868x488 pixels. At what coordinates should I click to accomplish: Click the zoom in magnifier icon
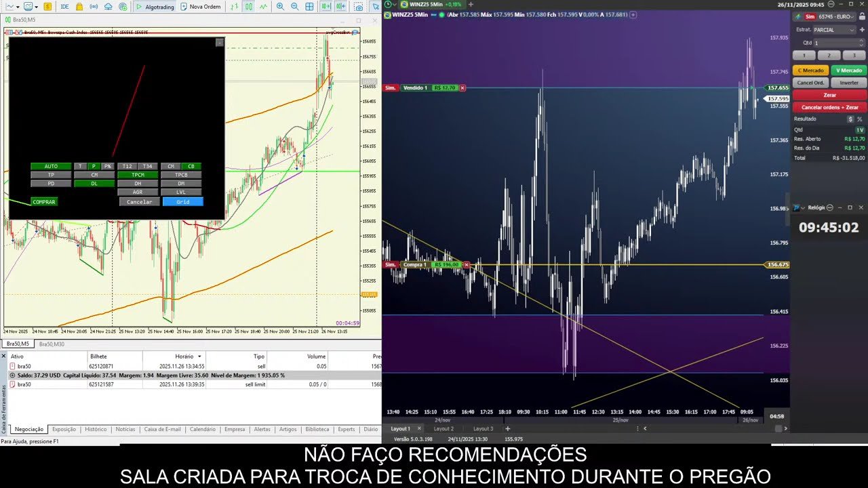(x=281, y=6)
